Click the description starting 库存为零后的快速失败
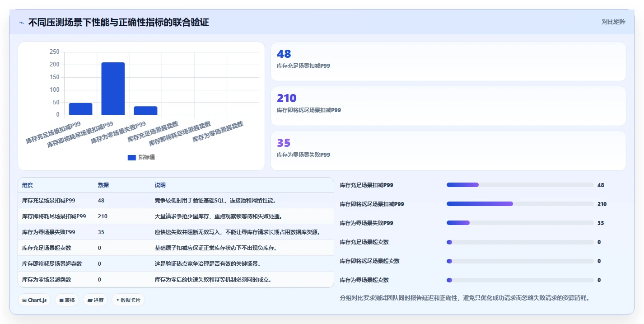Image resolution: width=644 pixels, height=324 pixels. [x=213, y=279]
